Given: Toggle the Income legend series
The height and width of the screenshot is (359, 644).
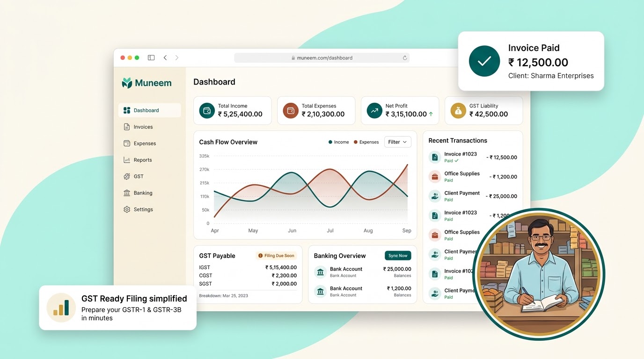Looking at the screenshot, I should [x=339, y=142].
